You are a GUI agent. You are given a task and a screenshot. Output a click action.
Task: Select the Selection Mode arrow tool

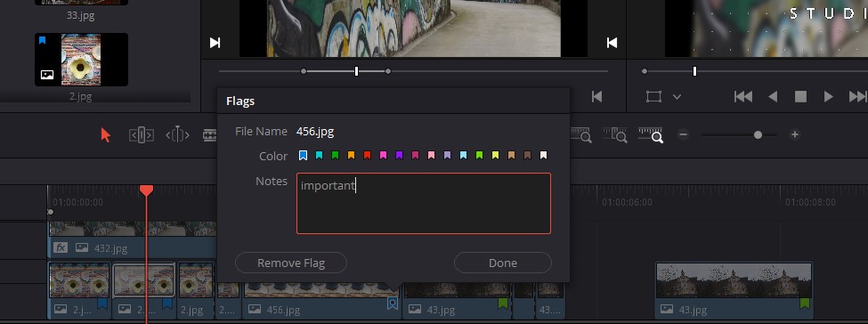point(106,134)
